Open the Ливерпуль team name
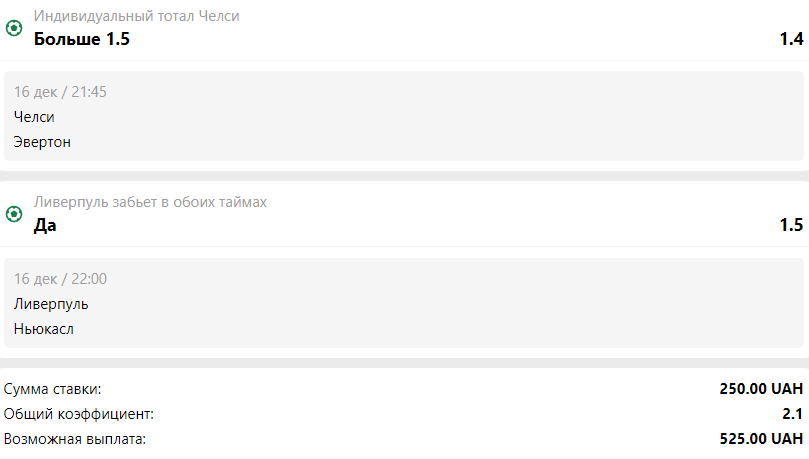 51,304
